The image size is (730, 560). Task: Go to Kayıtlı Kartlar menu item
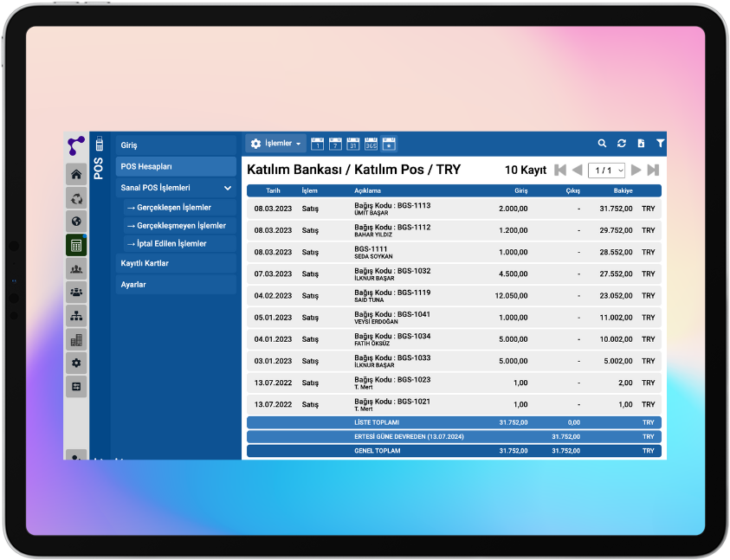tap(176, 263)
